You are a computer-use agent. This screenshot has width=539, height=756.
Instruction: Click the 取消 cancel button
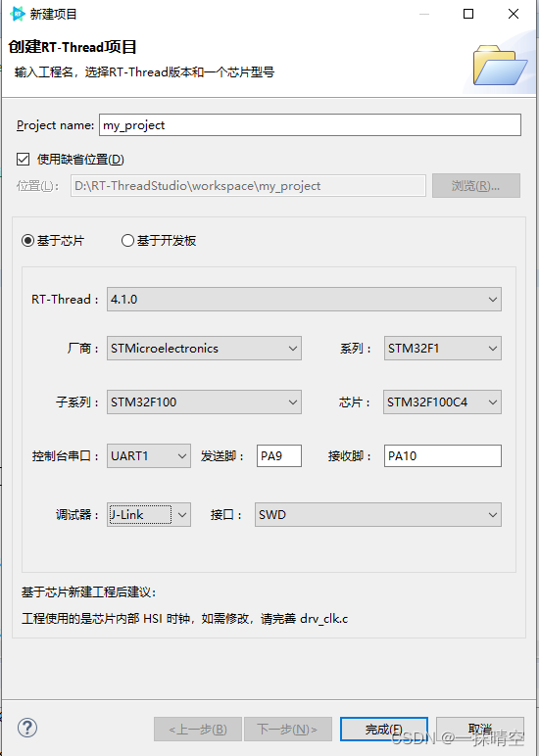point(480,729)
